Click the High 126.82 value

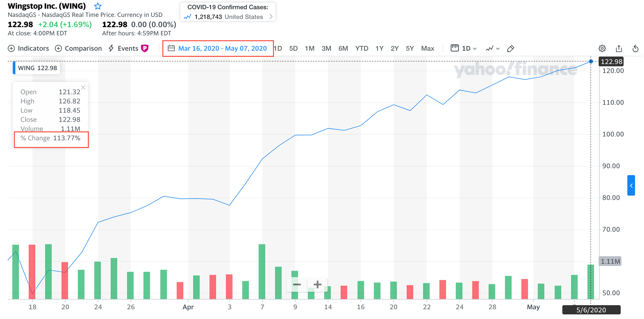pos(69,101)
